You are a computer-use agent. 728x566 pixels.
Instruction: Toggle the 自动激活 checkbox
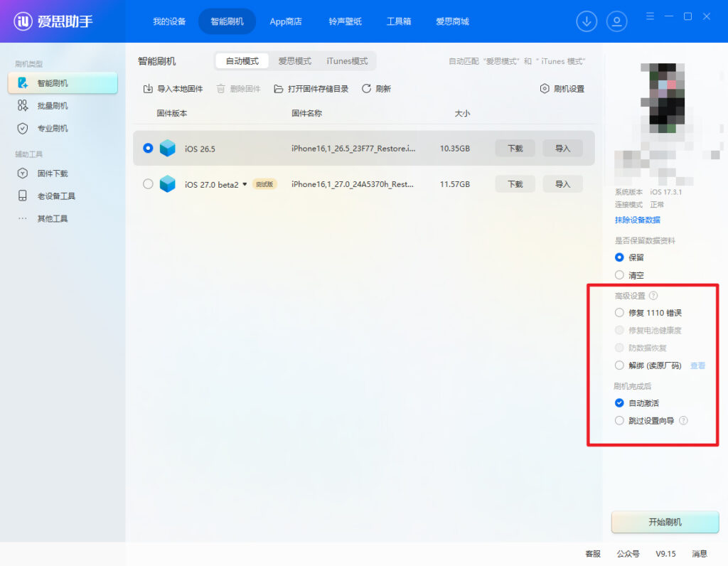619,402
